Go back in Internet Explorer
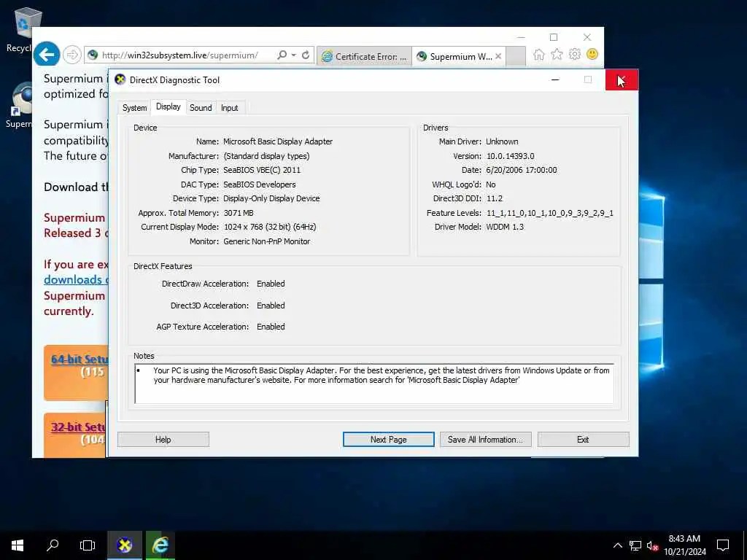 (46, 55)
